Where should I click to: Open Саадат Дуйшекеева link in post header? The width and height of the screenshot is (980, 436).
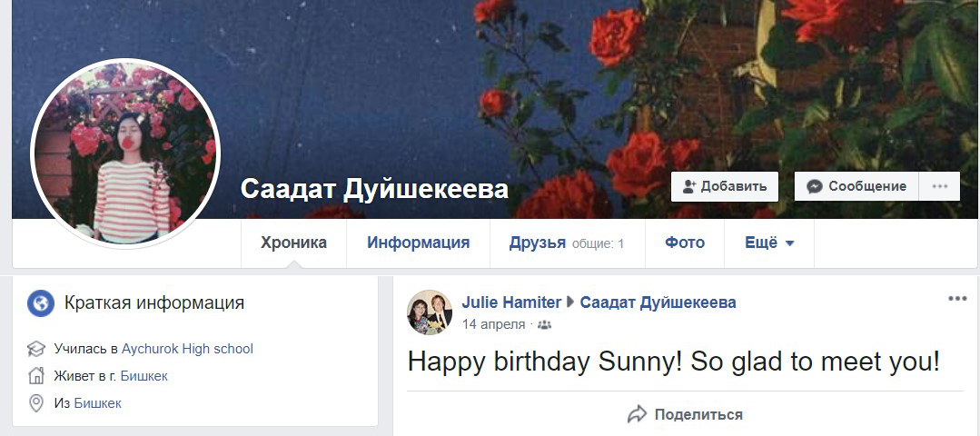pyautogui.click(x=658, y=303)
